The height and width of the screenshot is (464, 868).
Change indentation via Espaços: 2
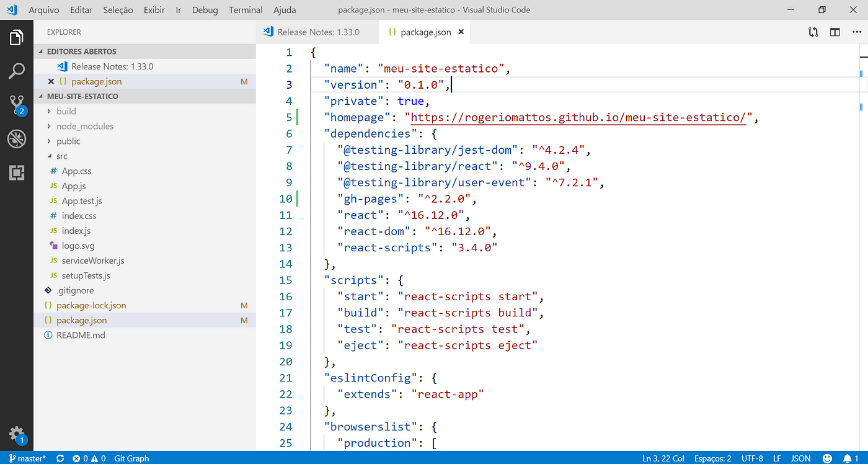712,458
